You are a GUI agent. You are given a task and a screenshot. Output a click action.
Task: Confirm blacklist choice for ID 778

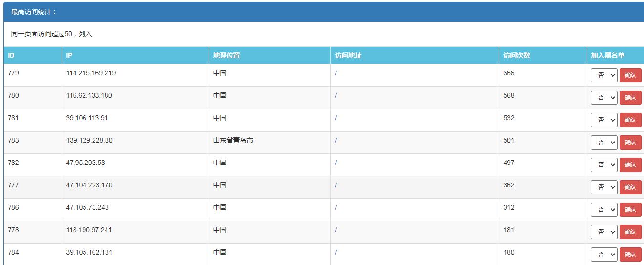pos(630,232)
